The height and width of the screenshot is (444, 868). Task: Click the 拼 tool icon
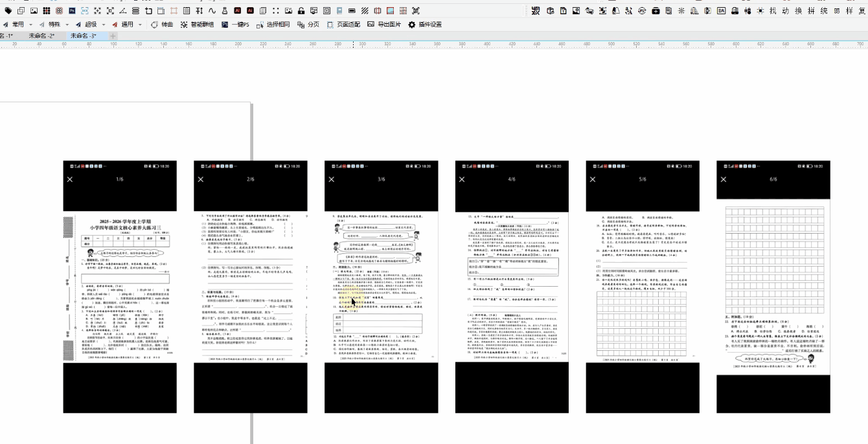[811, 11]
